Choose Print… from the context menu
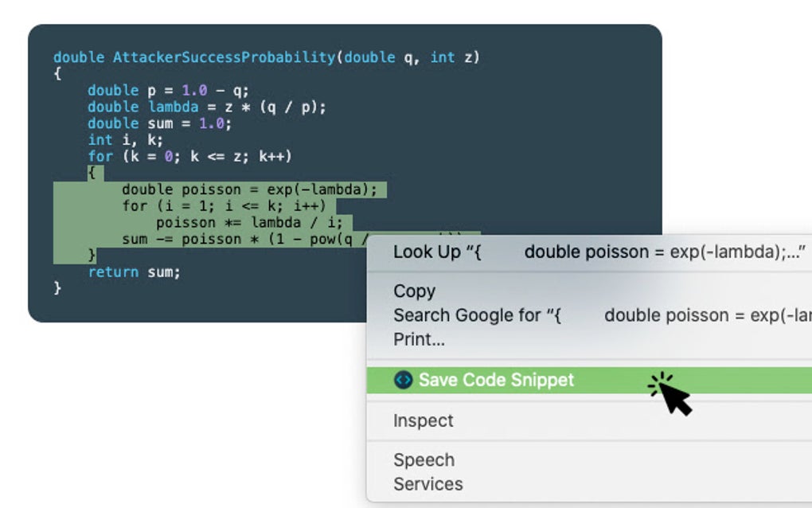 click(419, 340)
